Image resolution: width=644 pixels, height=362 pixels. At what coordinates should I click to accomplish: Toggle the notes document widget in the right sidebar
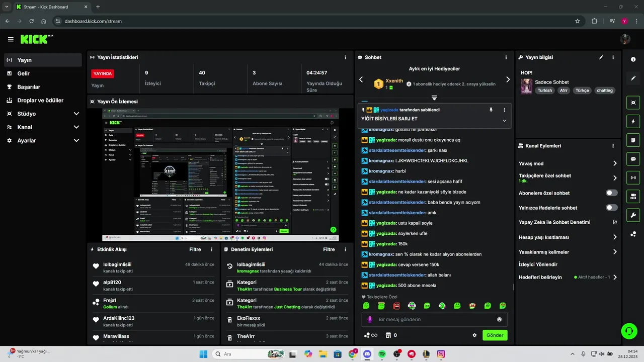pyautogui.click(x=633, y=140)
